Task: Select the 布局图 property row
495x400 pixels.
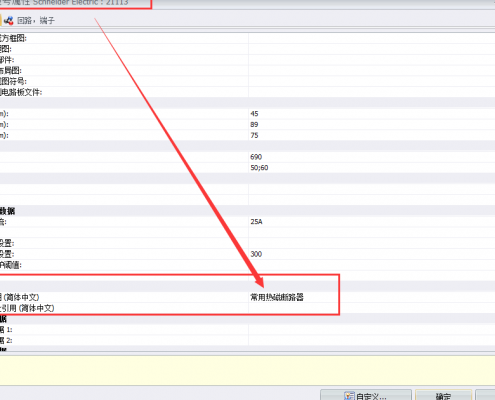Action: tap(247, 70)
